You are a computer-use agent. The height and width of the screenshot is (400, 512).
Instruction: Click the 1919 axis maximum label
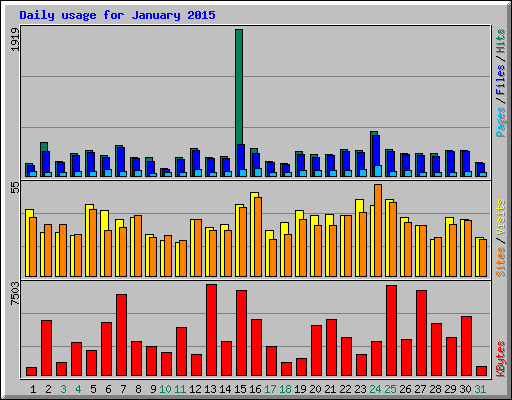pyautogui.click(x=15, y=39)
